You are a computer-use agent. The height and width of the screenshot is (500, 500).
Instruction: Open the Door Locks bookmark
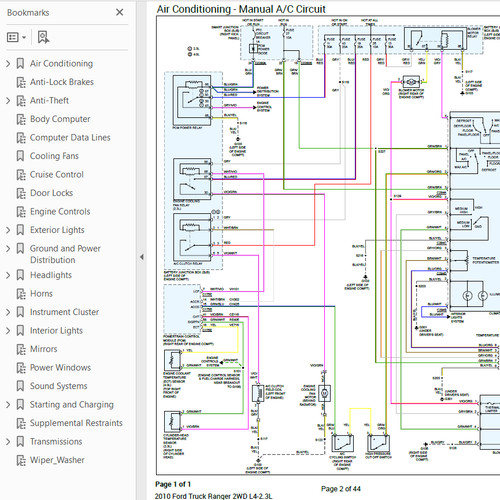(x=51, y=193)
